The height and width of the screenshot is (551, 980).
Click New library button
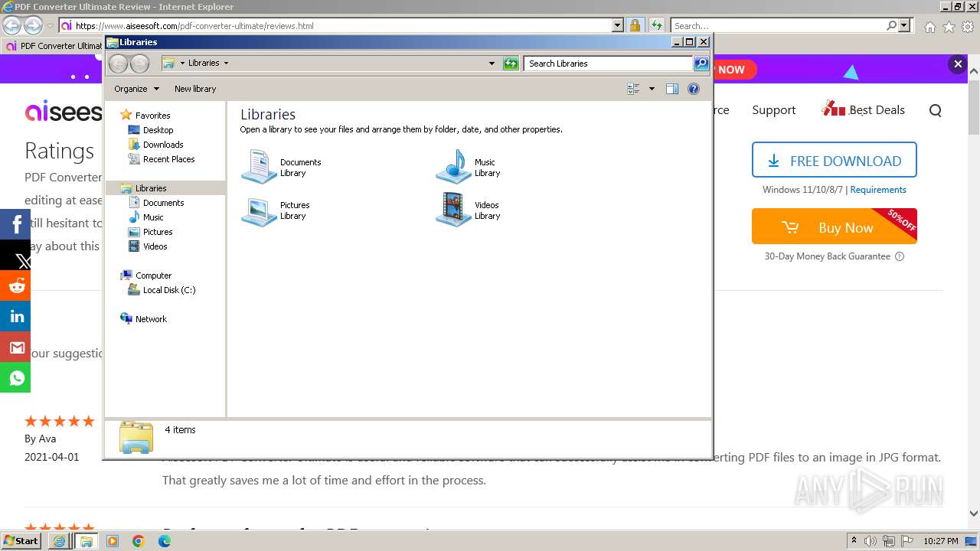(195, 89)
